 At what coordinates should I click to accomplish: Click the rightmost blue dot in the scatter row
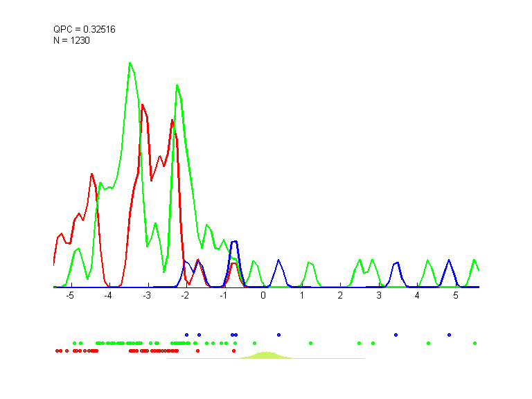click(450, 335)
